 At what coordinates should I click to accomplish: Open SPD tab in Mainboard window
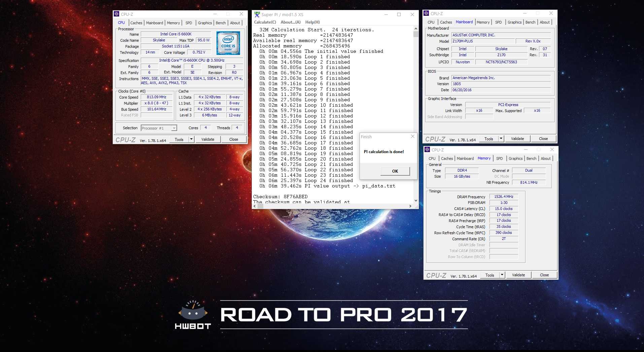499,22
